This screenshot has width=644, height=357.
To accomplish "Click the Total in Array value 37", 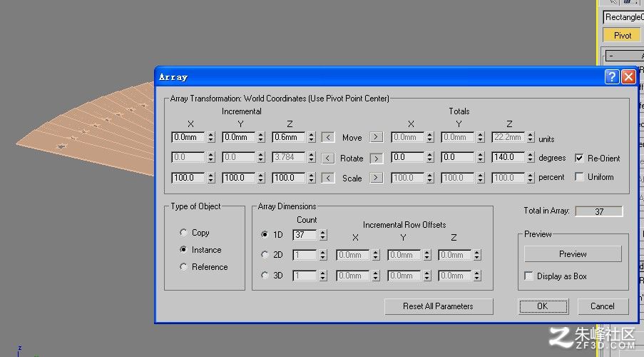I will [599, 211].
